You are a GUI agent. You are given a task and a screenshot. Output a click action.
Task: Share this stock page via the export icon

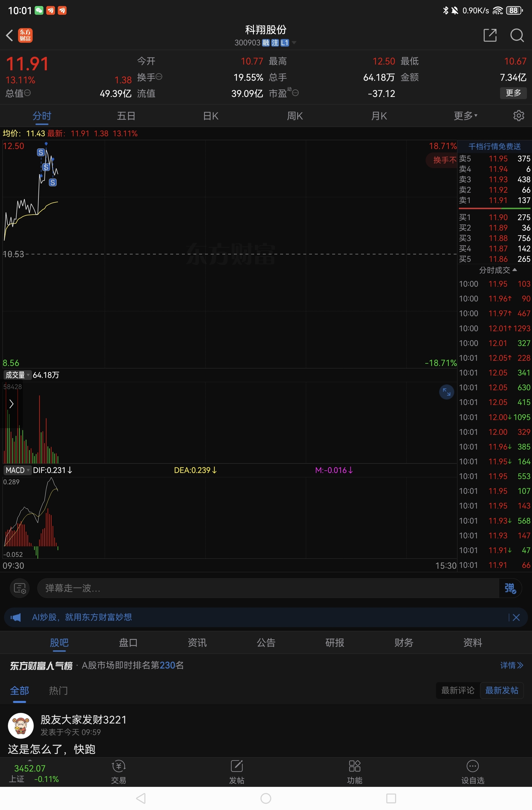490,35
